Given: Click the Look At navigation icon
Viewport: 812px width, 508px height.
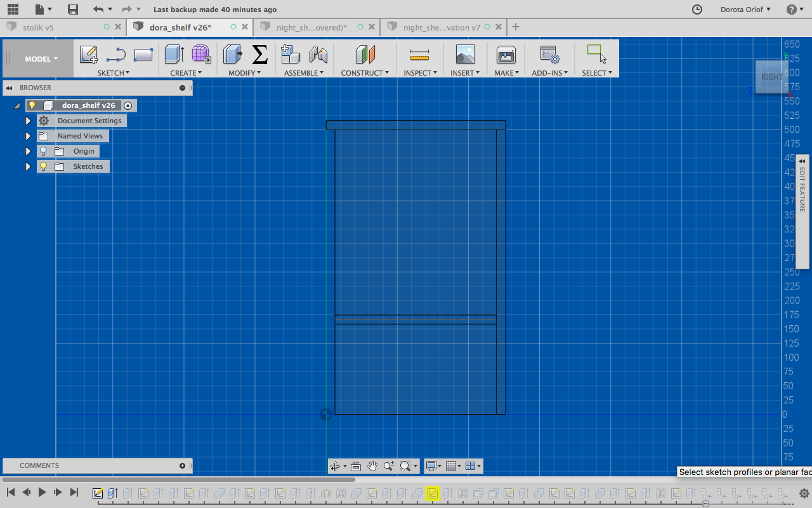Looking at the screenshot, I should pos(356,466).
